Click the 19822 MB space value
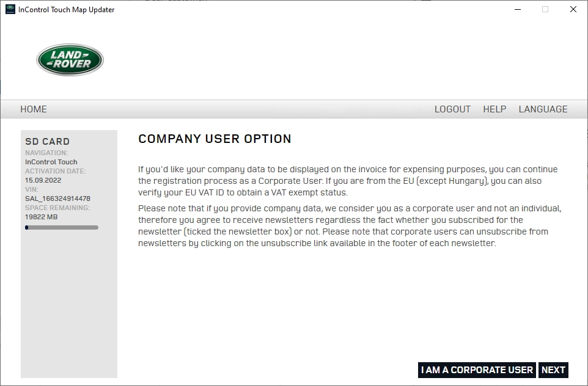The image size is (588, 386). 41,217
